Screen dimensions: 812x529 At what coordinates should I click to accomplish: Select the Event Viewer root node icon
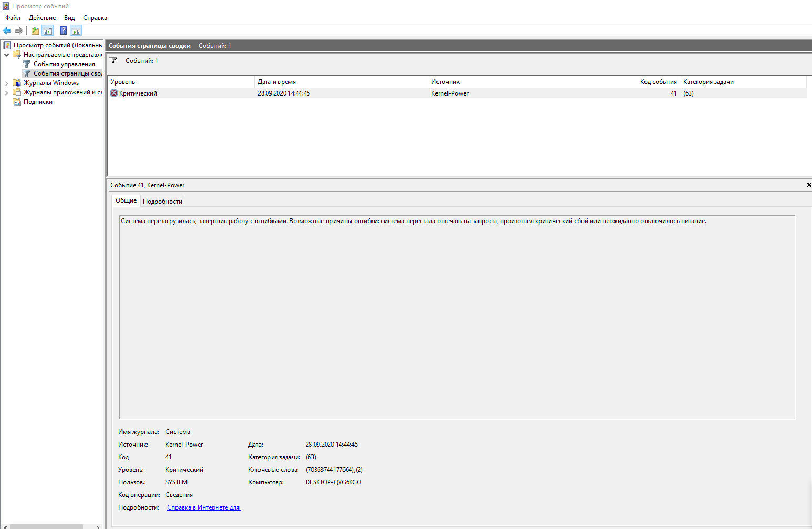7,45
